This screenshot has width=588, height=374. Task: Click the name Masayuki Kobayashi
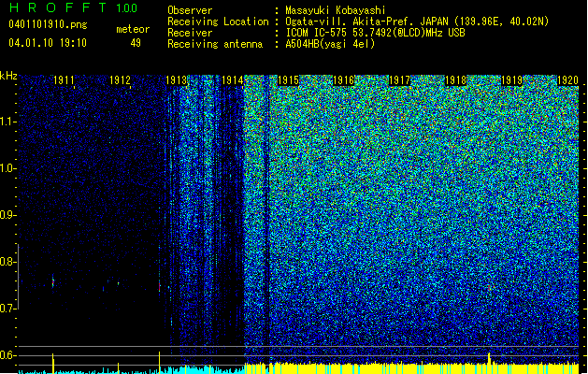click(336, 10)
